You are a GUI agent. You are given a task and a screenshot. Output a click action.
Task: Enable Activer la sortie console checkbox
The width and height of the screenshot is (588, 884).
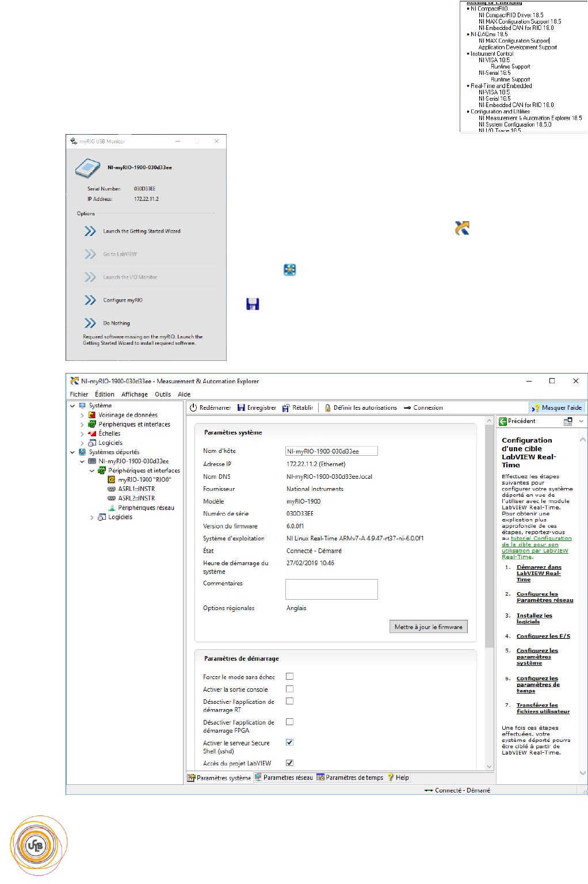click(289, 689)
